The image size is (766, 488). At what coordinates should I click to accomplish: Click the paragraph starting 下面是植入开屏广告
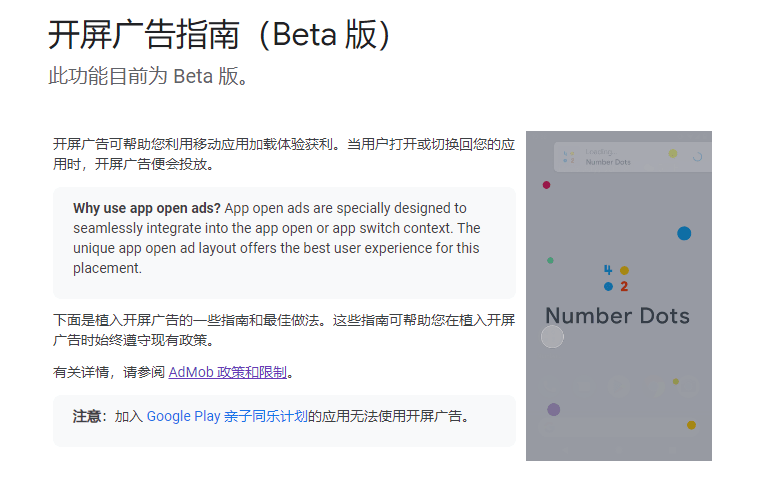point(284,330)
